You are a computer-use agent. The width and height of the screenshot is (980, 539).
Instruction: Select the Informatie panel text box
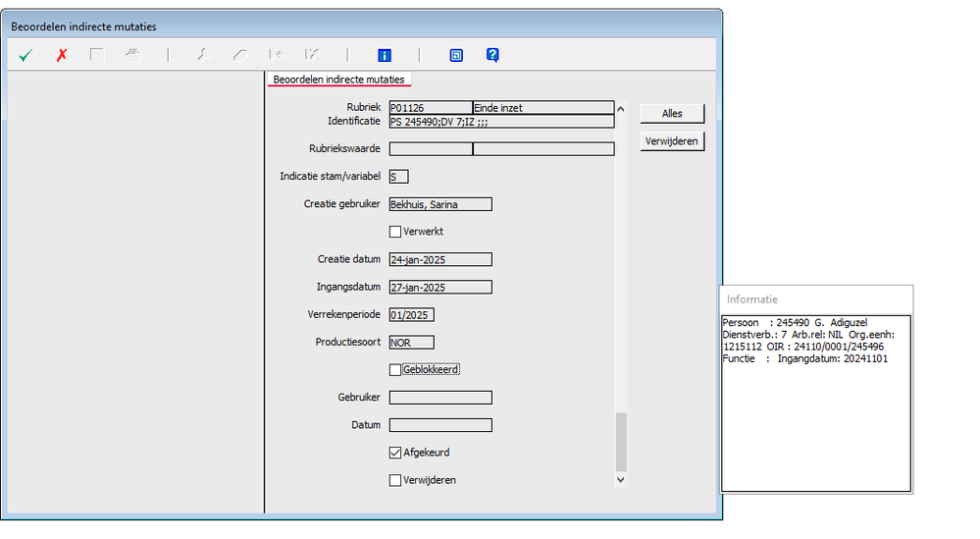(x=816, y=404)
